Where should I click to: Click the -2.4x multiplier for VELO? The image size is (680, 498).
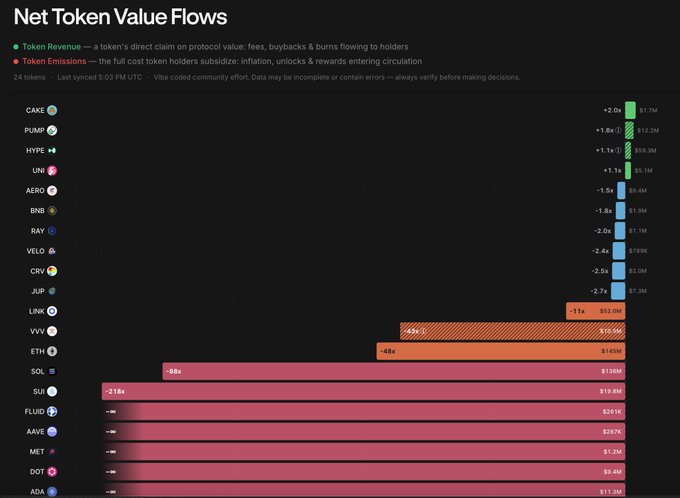tap(600, 251)
